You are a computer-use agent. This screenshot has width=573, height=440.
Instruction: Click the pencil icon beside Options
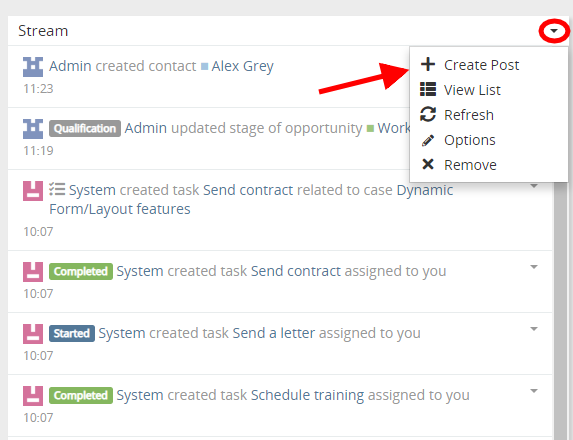tap(428, 140)
